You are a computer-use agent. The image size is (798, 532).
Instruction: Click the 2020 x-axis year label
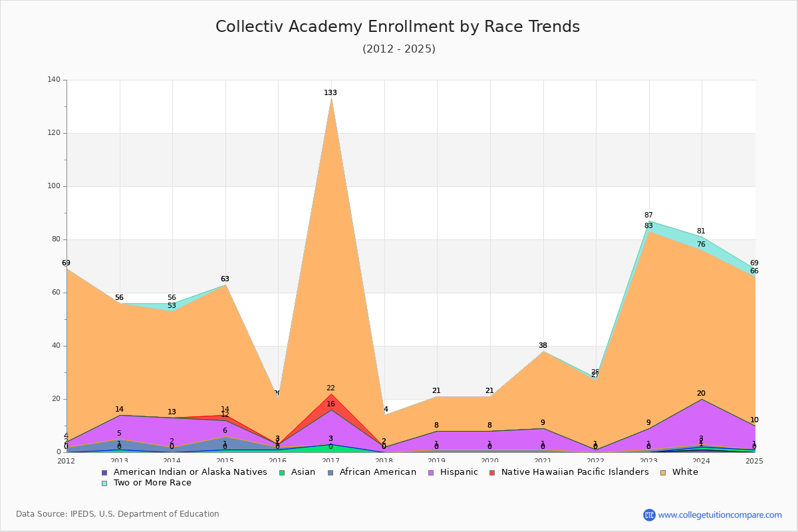tap(489, 461)
